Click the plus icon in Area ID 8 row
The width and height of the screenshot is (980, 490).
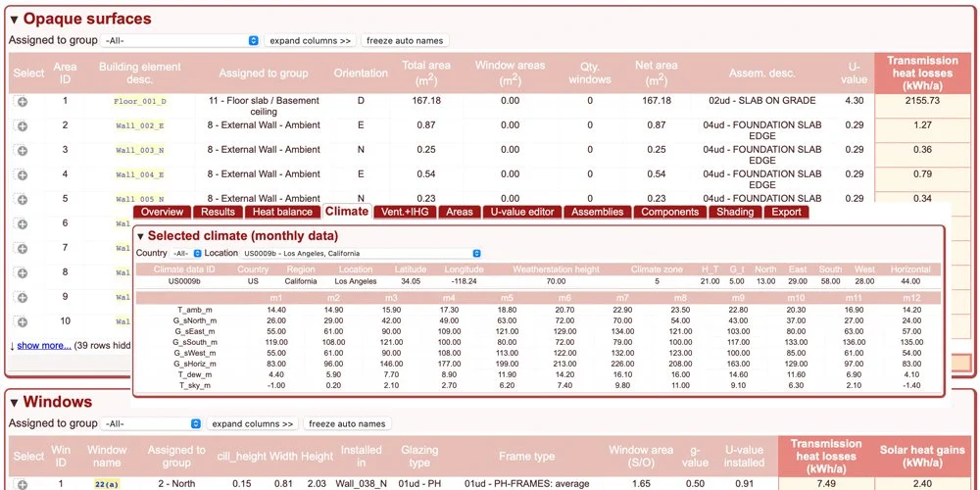point(22,273)
